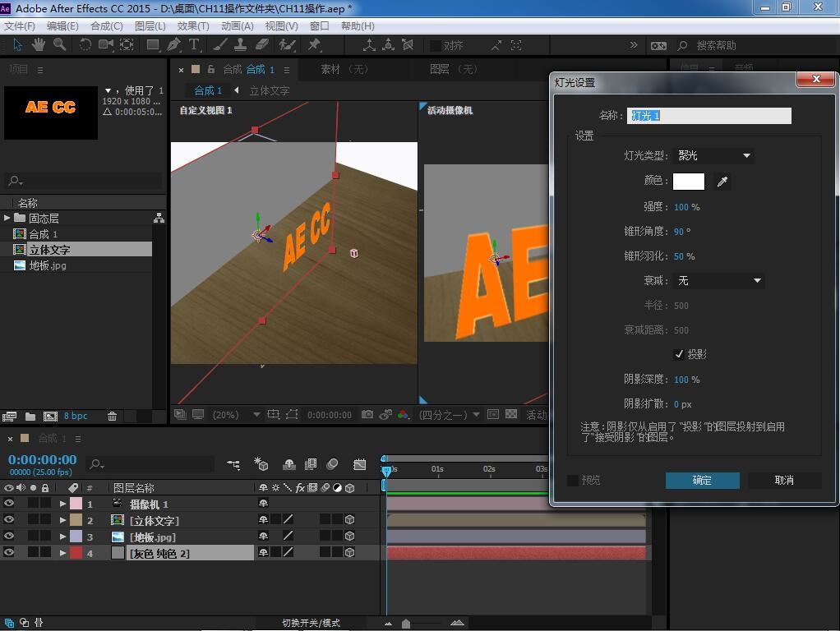Expand the 固态层 folder
This screenshot has height=631, width=840.
(x=7, y=218)
